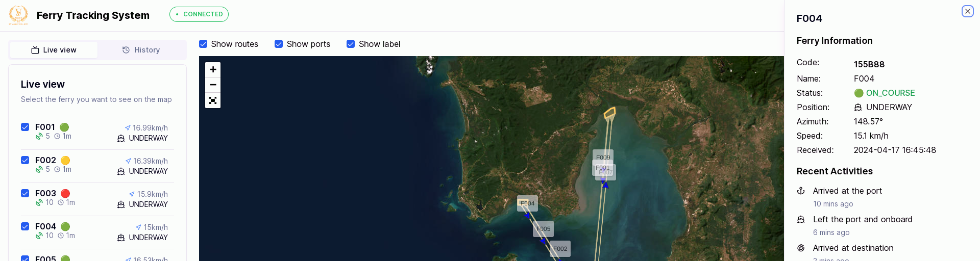This screenshot has width=980, height=261.
Task: Click the CONNECTED status badge
Action: (x=199, y=14)
